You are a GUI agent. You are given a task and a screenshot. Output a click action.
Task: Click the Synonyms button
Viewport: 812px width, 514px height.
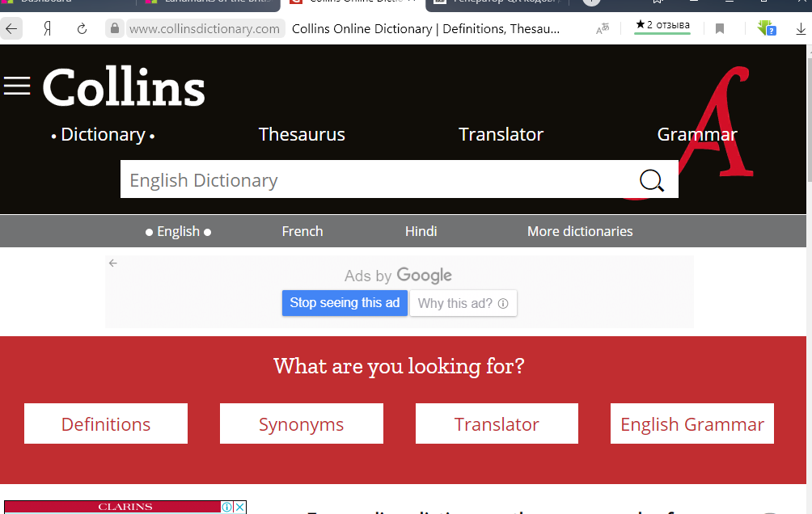[301, 424]
